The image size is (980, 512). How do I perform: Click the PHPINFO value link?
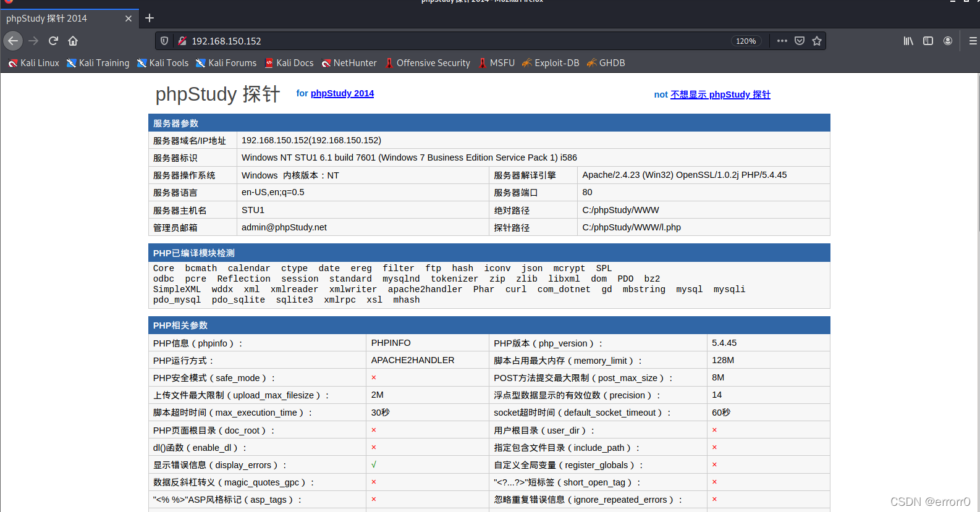[x=391, y=343]
